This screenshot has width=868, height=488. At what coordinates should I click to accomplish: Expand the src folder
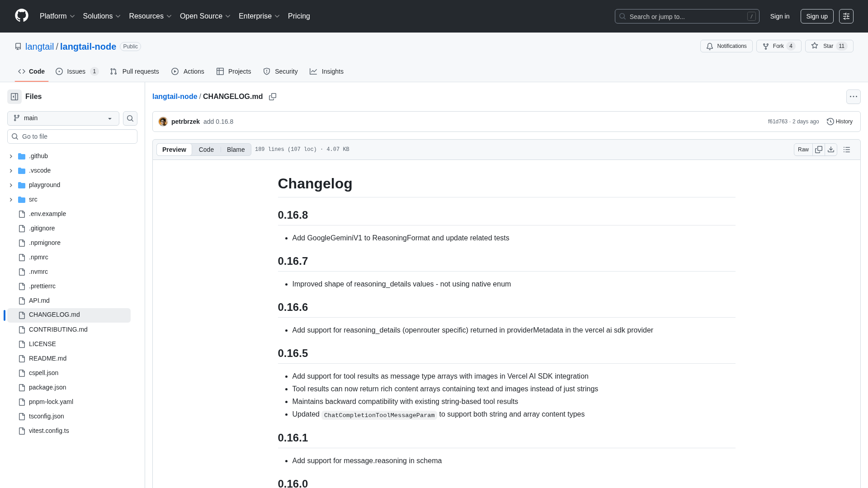click(x=11, y=200)
